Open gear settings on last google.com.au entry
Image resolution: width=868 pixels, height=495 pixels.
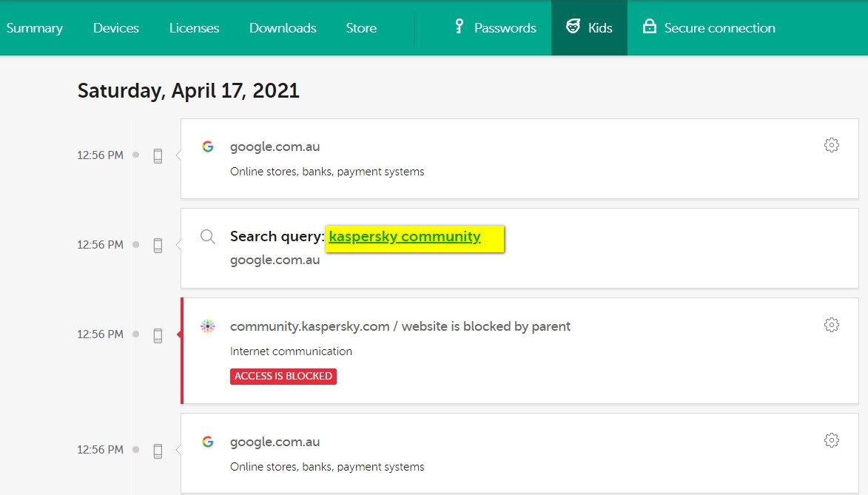click(x=831, y=440)
